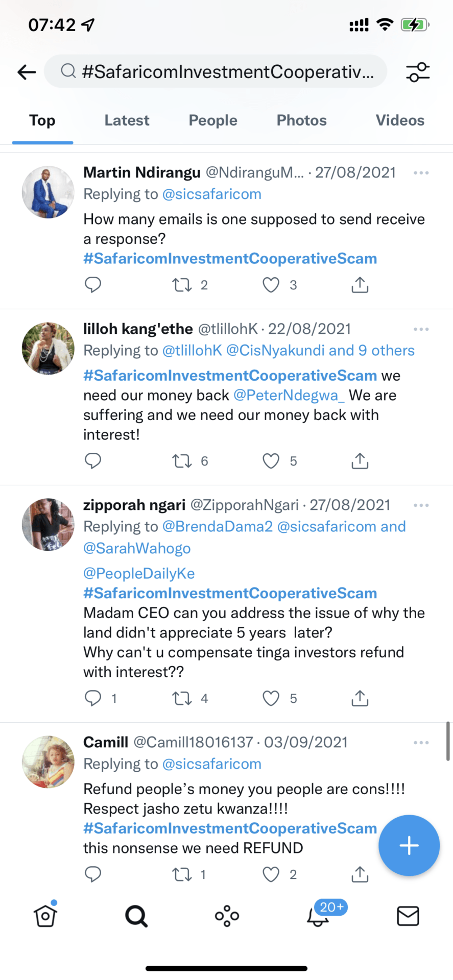The image size is (453, 980).
Task: Retweet lilloh kang'ethe's tweet
Action: [182, 461]
